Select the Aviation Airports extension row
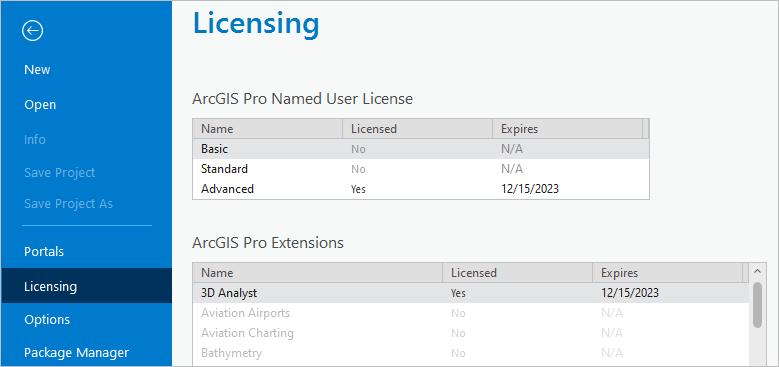 (470, 313)
